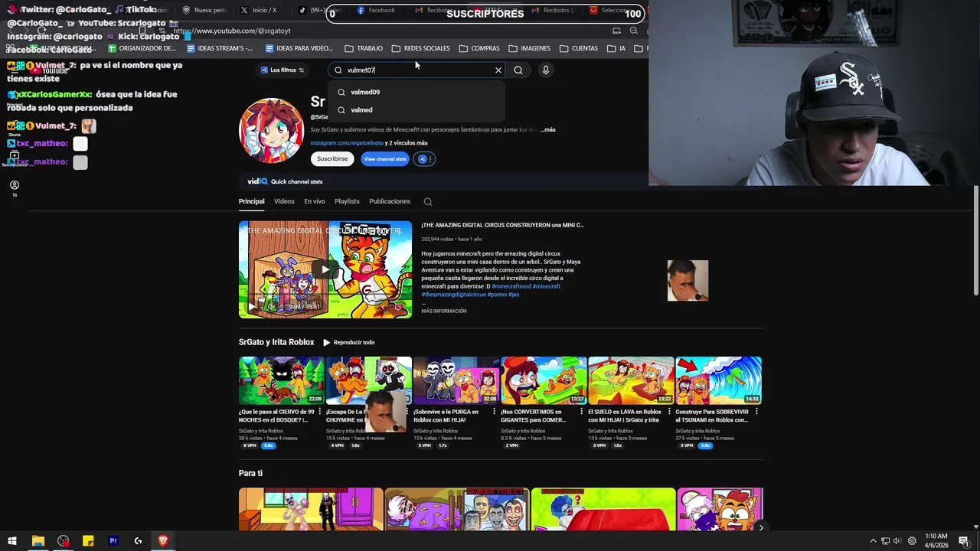Select the Principal tab
This screenshot has width=980, height=551.
coord(251,201)
